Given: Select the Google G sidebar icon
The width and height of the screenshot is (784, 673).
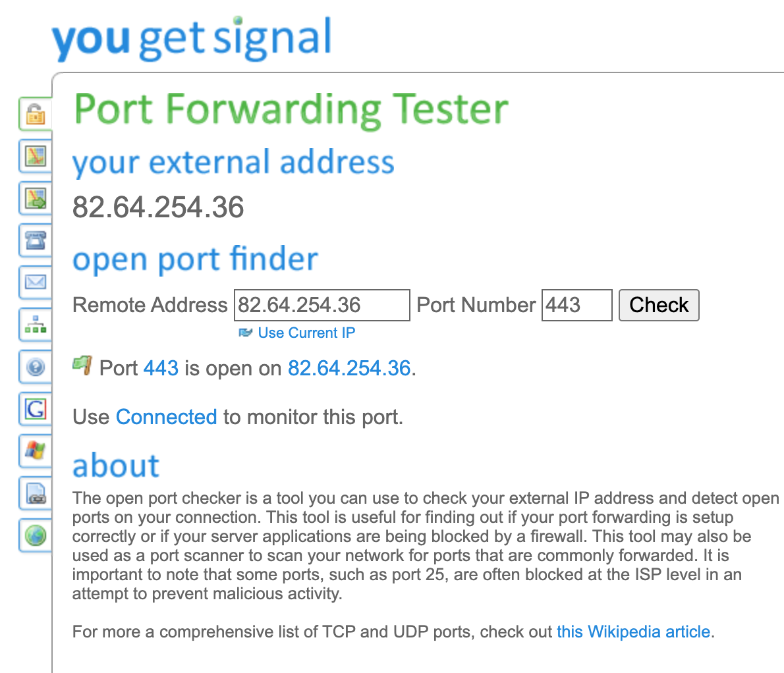Looking at the screenshot, I should [36, 409].
